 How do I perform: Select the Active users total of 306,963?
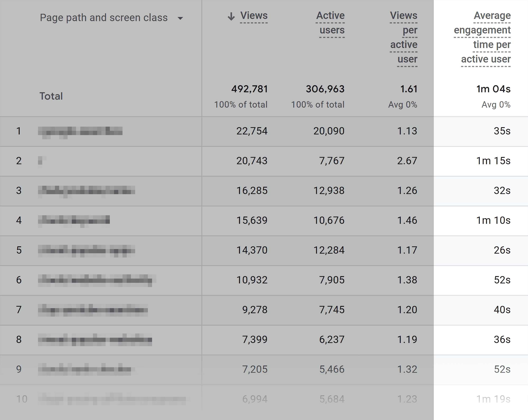point(326,89)
